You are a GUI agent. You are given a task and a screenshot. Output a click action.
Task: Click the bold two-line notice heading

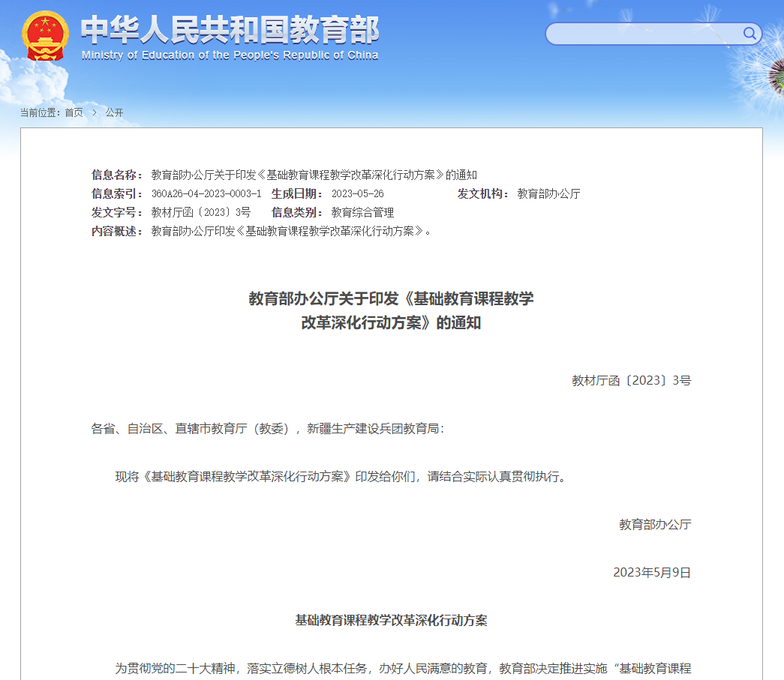click(x=391, y=310)
